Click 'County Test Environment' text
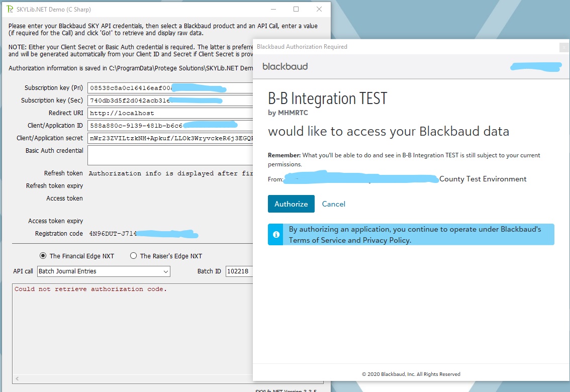 (x=483, y=179)
